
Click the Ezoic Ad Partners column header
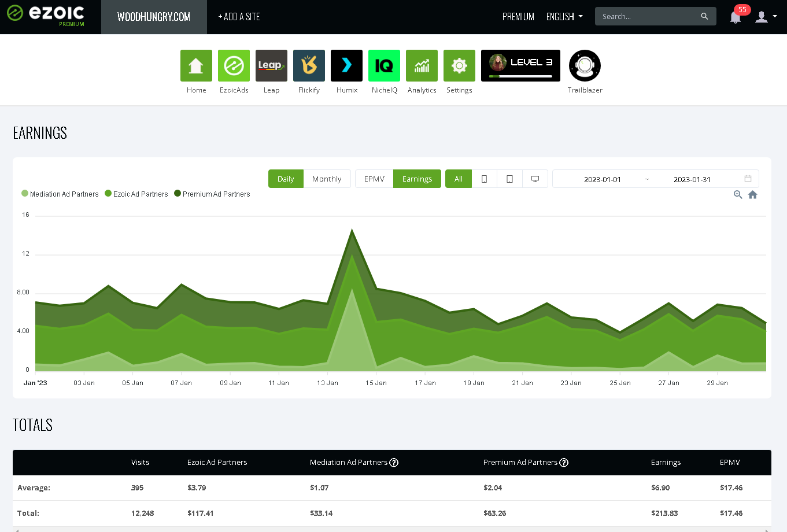(217, 463)
